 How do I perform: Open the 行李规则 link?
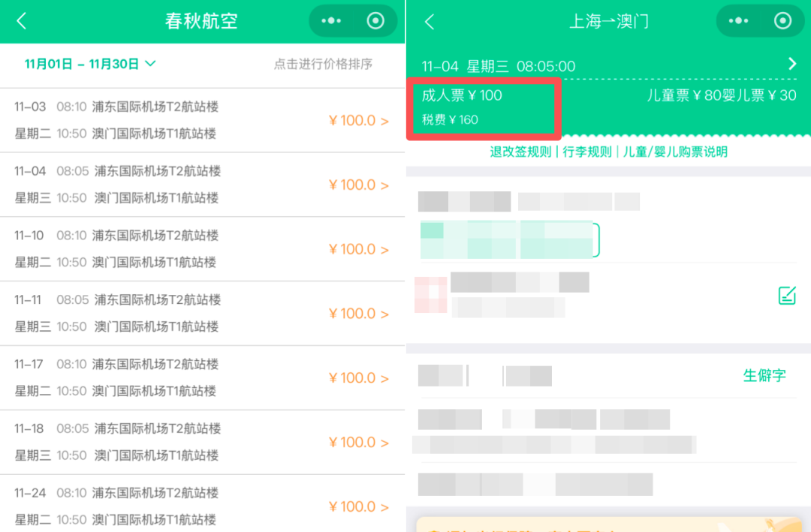tap(587, 152)
